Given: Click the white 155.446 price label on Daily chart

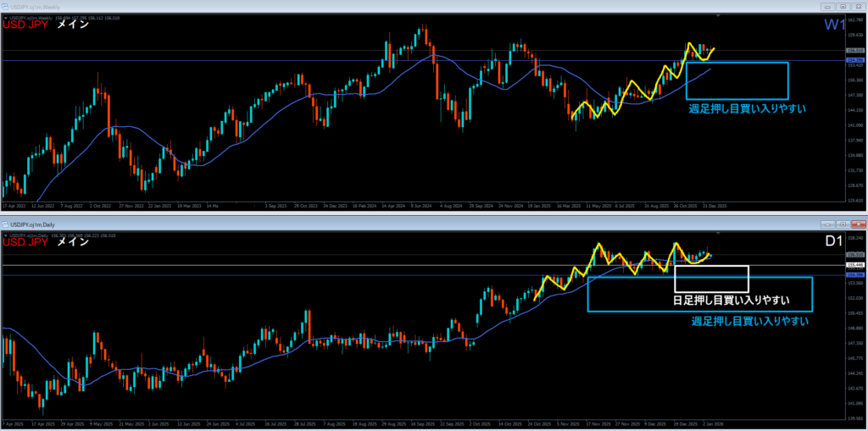Looking at the screenshot, I should [855, 265].
